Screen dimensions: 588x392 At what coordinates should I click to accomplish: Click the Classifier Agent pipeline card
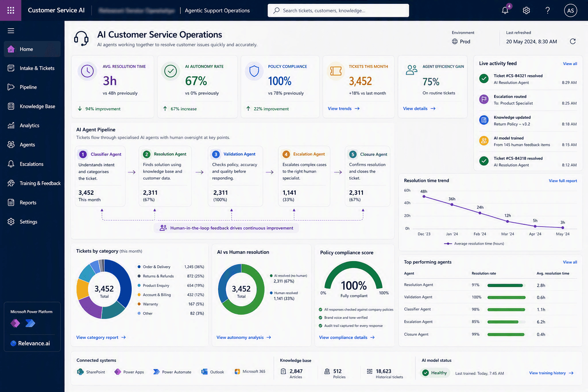100,176
